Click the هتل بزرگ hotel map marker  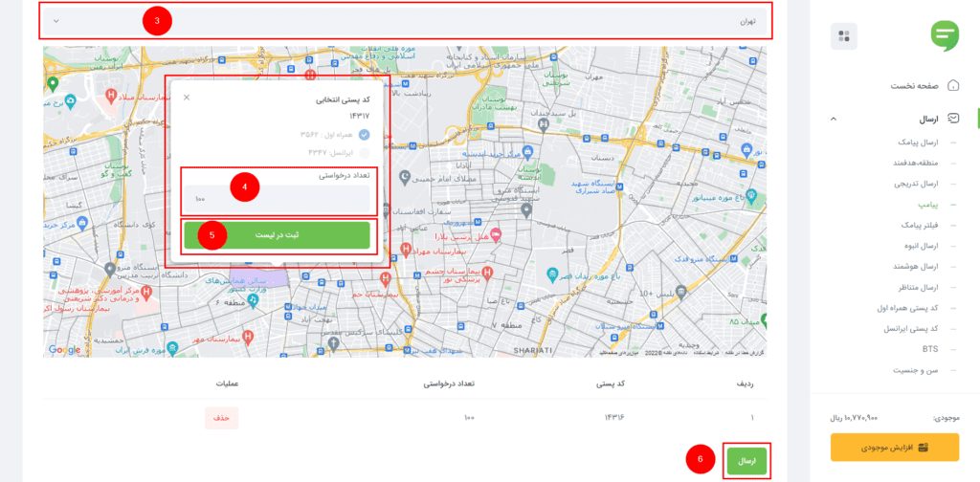[x=496, y=234]
